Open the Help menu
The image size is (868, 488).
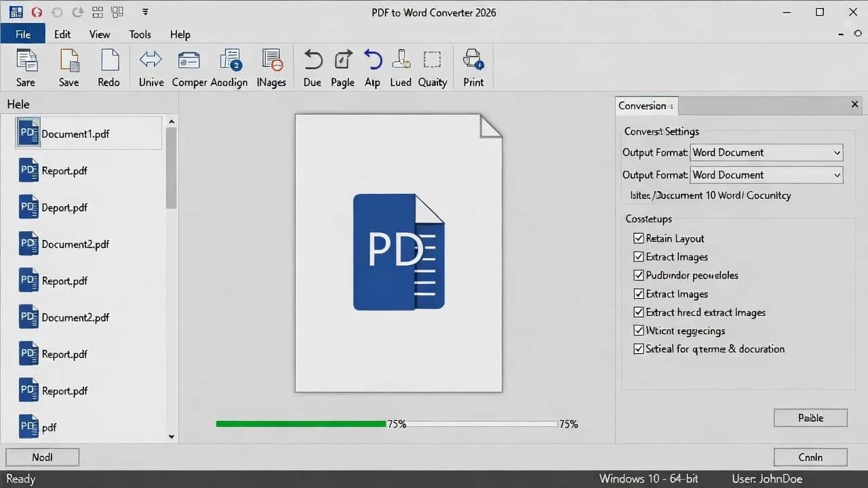[x=180, y=34]
